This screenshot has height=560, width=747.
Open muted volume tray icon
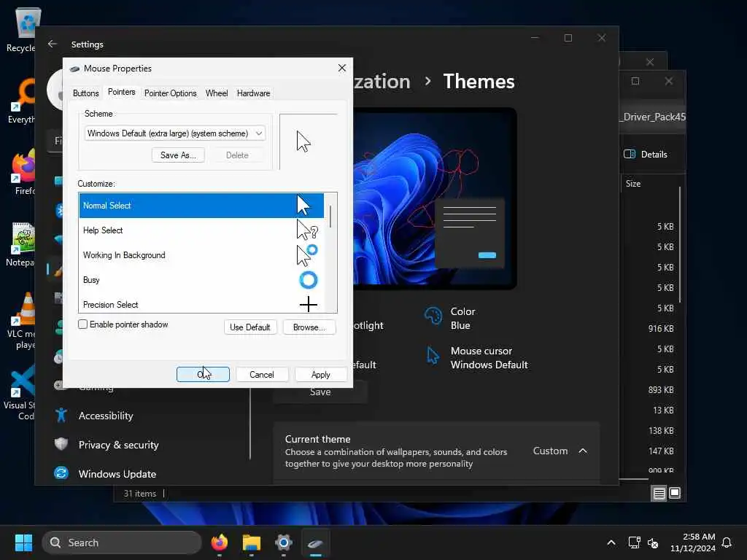click(x=653, y=542)
